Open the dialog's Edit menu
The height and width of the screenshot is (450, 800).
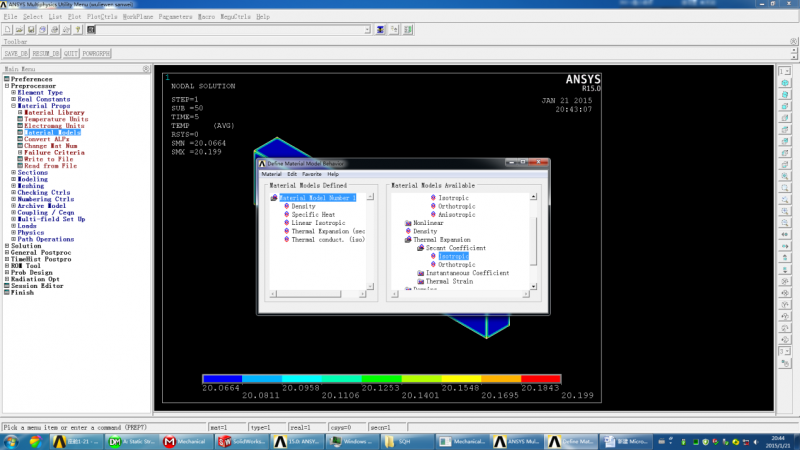[292, 174]
